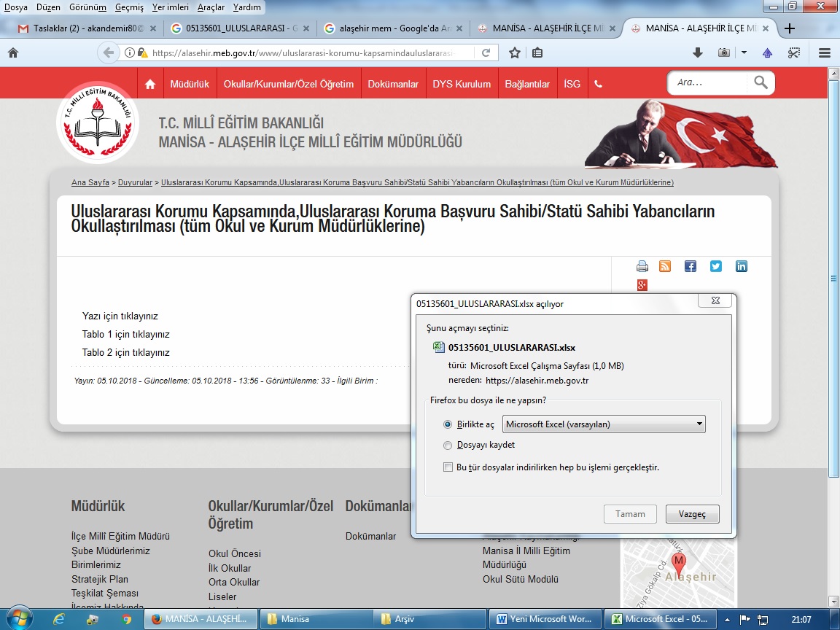Open the Yer imleri menu
This screenshot has width=840, height=630.
tap(171, 7)
